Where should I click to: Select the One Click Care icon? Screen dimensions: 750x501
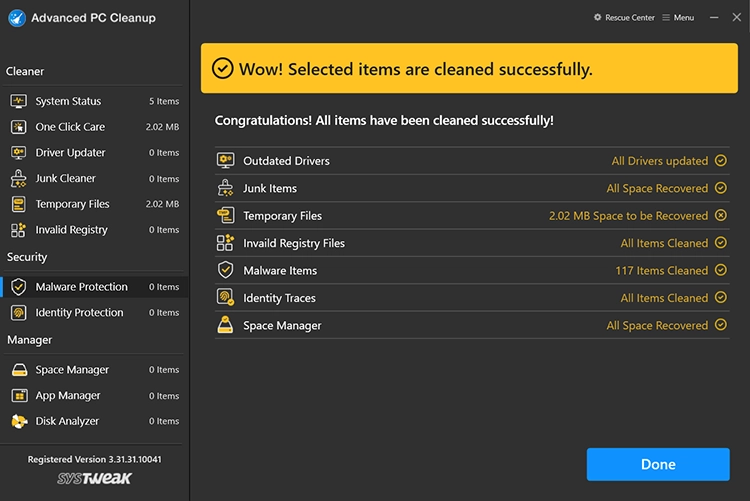18,127
